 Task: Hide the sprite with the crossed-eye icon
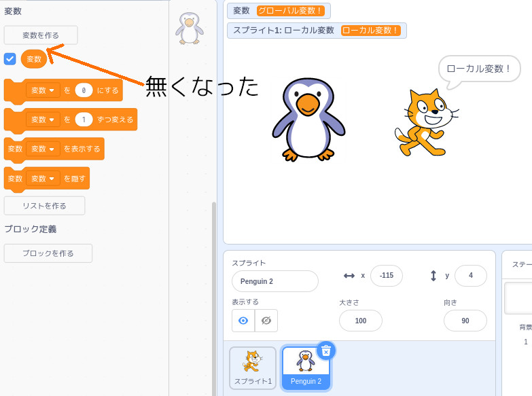coord(266,321)
